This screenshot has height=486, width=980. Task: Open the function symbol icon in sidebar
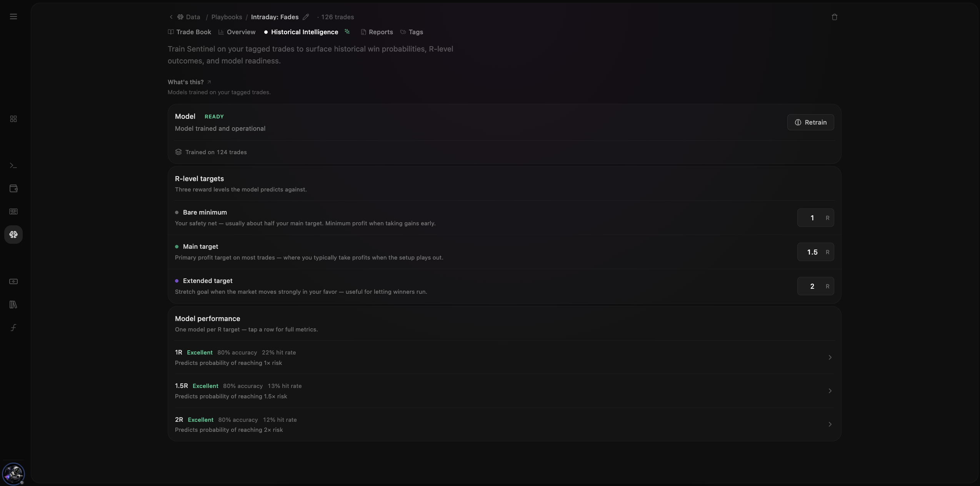pos(13,328)
